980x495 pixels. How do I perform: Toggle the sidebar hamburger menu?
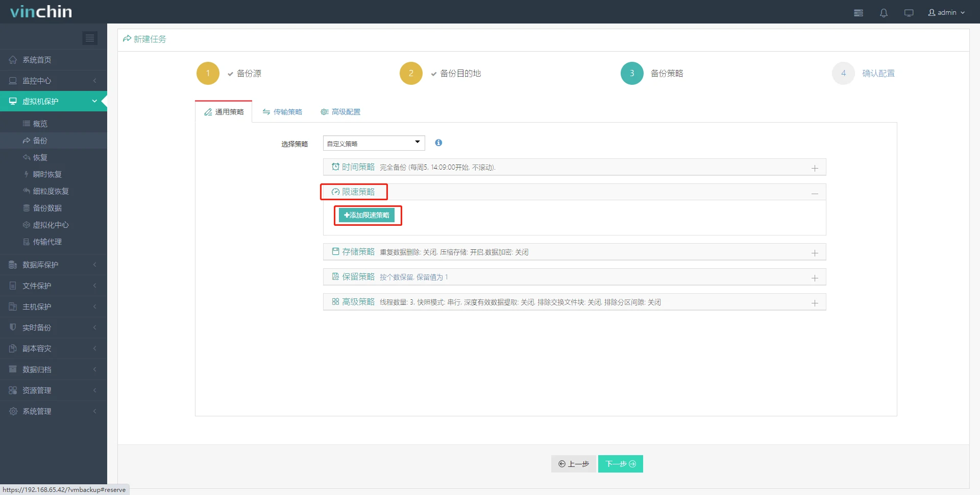click(90, 38)
